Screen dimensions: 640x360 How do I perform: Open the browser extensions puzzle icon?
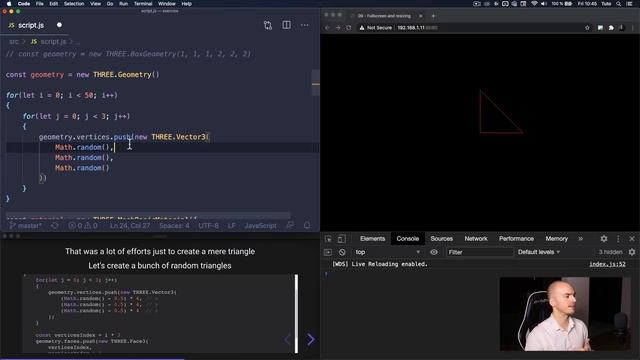click(x=611, y=28)
